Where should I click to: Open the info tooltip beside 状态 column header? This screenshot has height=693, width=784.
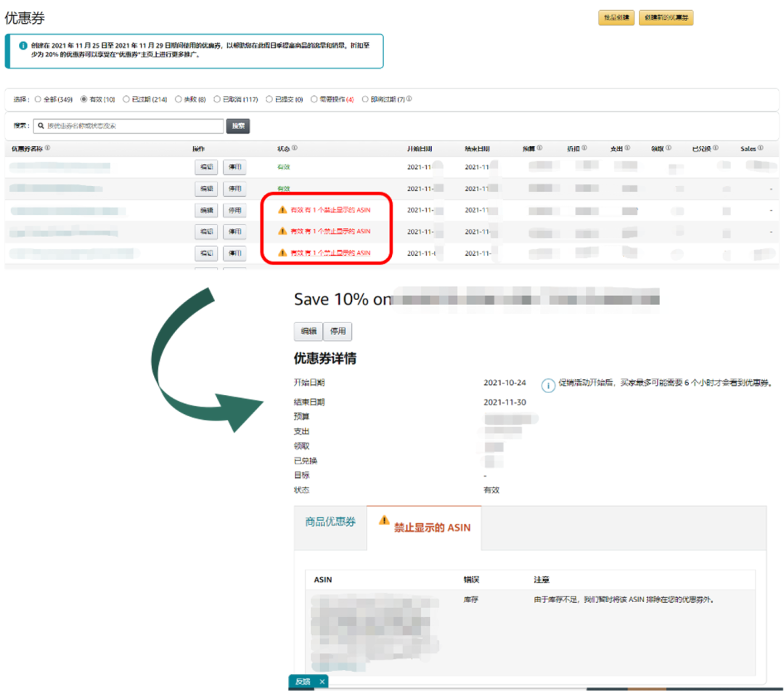pyautogui.click(x=293, y=147)
